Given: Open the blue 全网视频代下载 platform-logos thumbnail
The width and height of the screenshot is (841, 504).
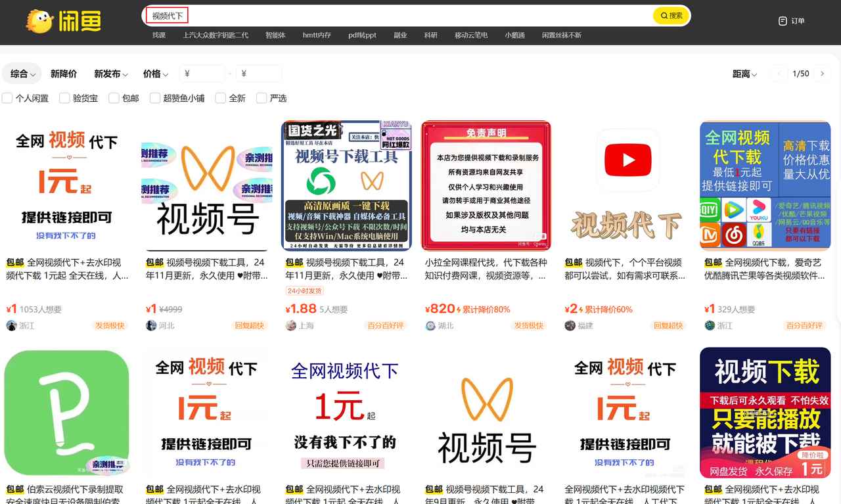Looking at the screenshot, I should [765, 185].
